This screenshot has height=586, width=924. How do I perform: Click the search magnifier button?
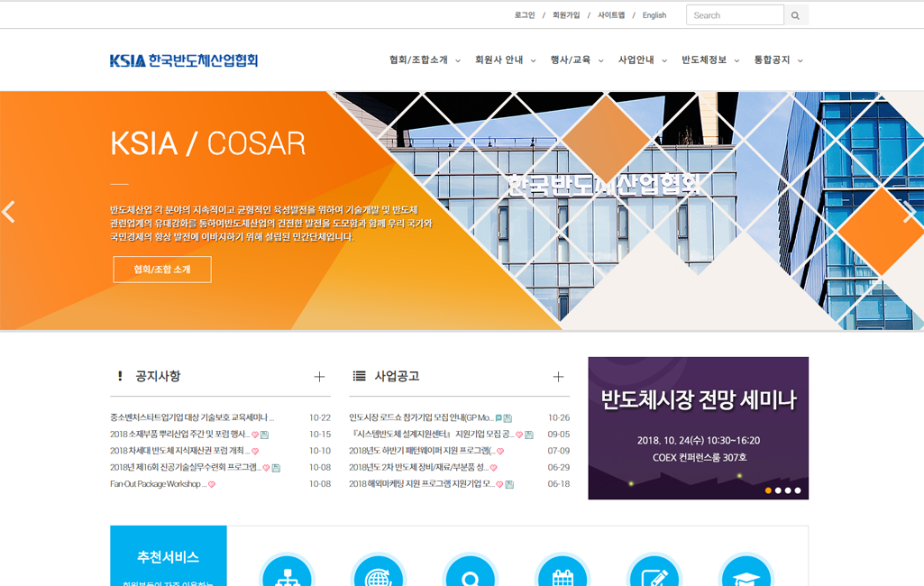(x=795, y=15)
